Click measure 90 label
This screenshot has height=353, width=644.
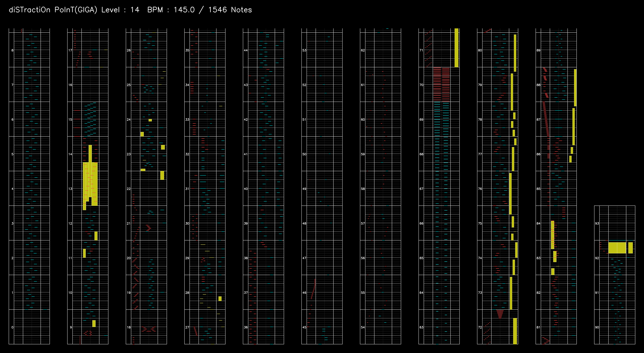[x=597, y=327]
